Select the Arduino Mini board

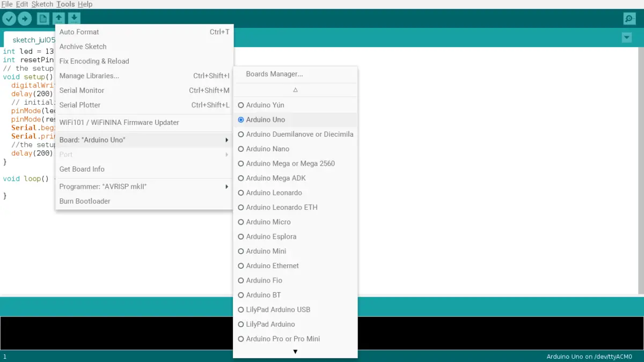coord(295,251)
